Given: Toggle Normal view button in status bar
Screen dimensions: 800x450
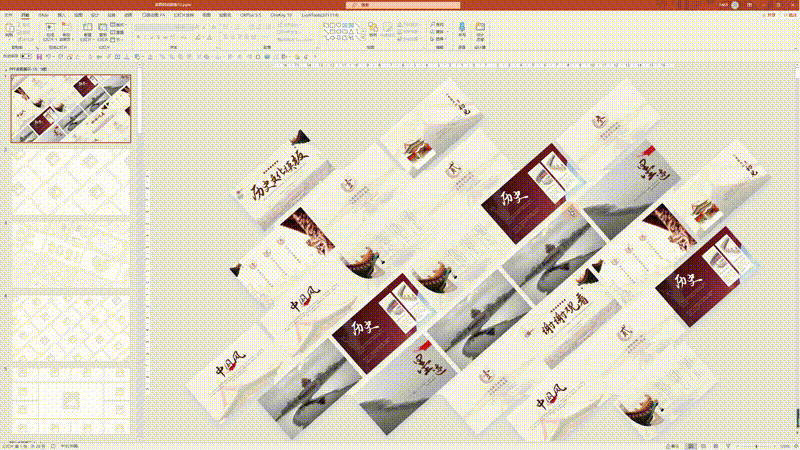Looking at the screenshot, I should tap(691, 446).
